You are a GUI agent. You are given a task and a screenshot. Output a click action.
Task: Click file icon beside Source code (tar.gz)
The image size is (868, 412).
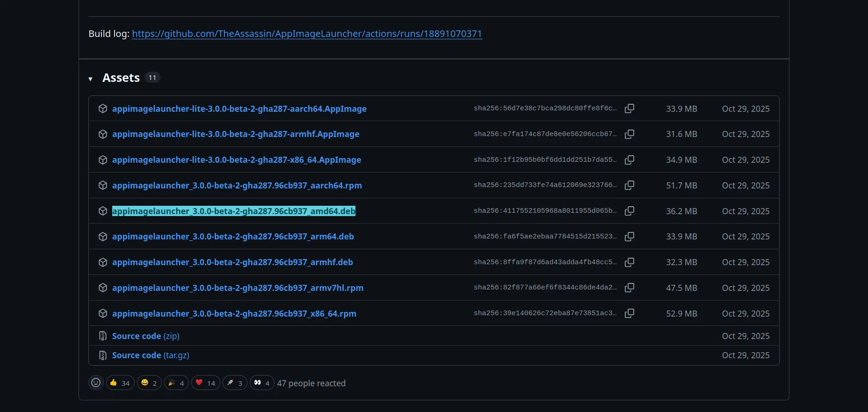click(x=103, y=355)
